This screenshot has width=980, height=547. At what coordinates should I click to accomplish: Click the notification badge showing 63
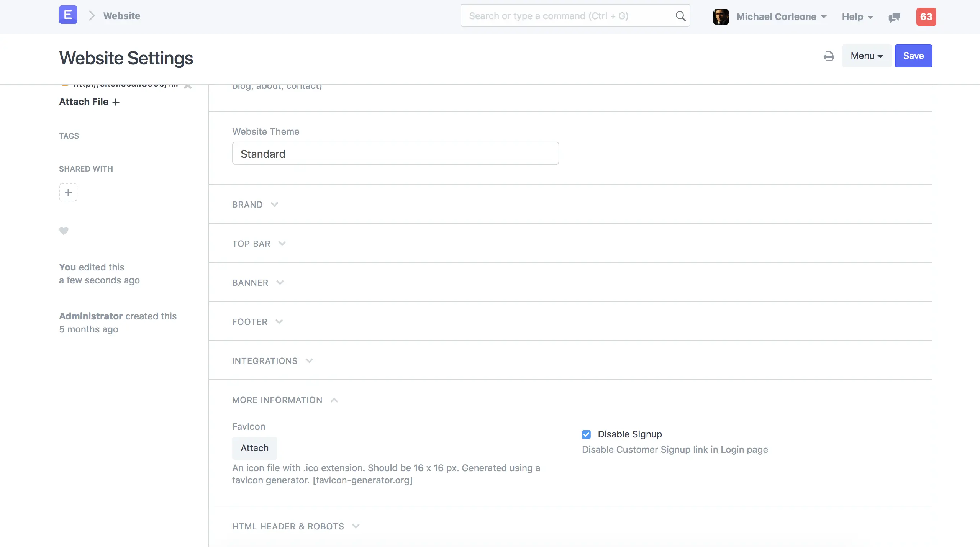926,16
